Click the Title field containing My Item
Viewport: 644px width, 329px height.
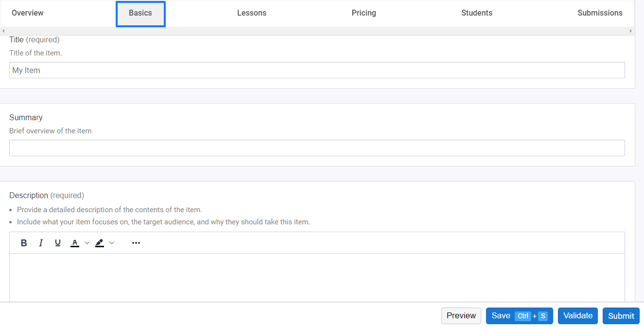tap(317, 70)
